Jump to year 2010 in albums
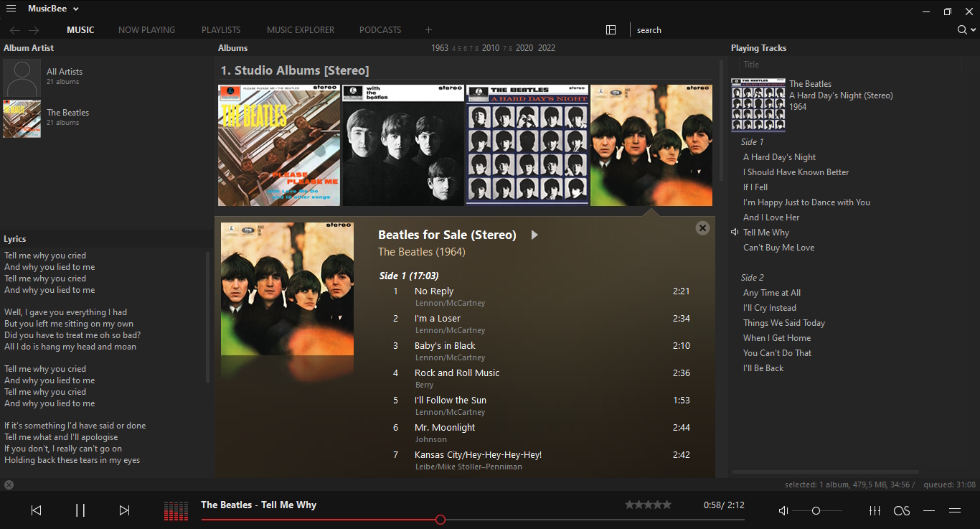Viewport: 980px width, 529px height. (x=491, y=48)
